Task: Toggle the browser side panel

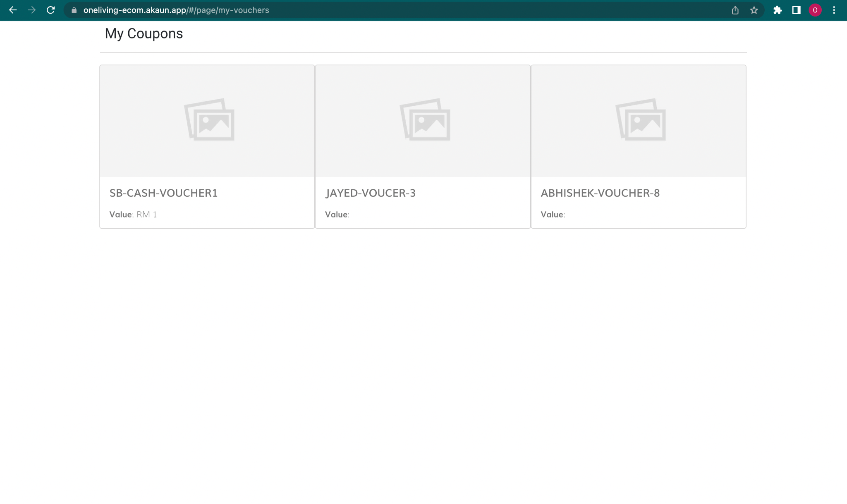Action: pyautogui.click(x=796, y=10)
